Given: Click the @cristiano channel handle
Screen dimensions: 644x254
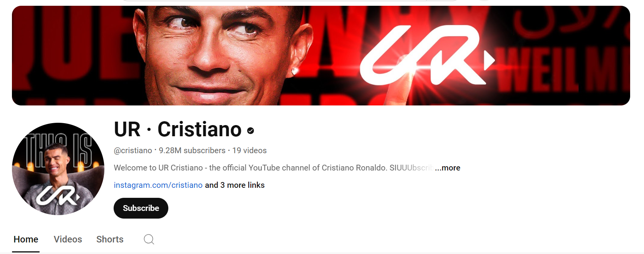Looking at the screenshot, I should pos(133,150).
